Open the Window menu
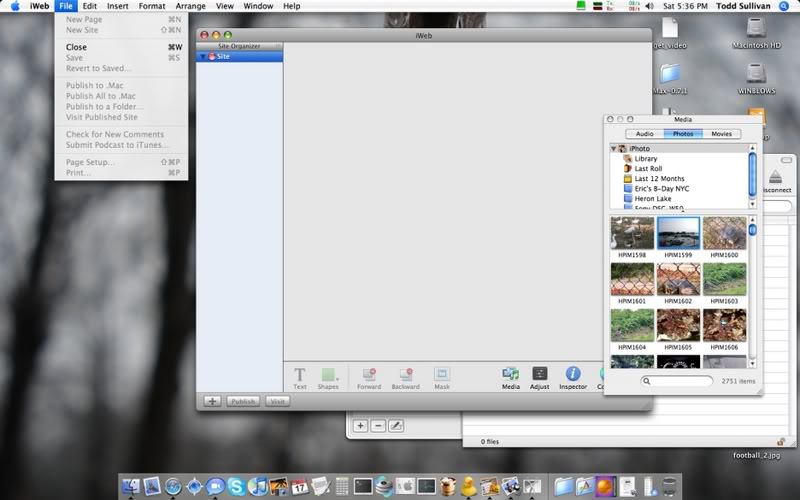This screenshot has height=500, width=800. pos(258,6)
